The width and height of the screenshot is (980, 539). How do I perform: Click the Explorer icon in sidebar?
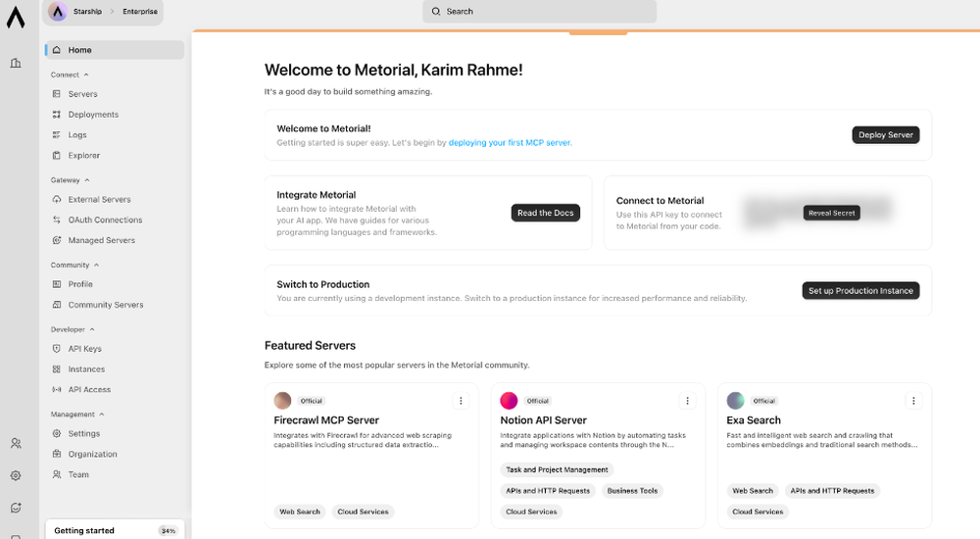pos(57,155)
